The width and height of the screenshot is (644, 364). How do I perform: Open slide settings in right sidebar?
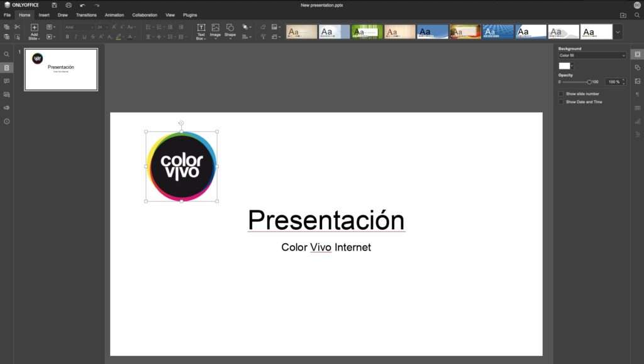point(638,54)
